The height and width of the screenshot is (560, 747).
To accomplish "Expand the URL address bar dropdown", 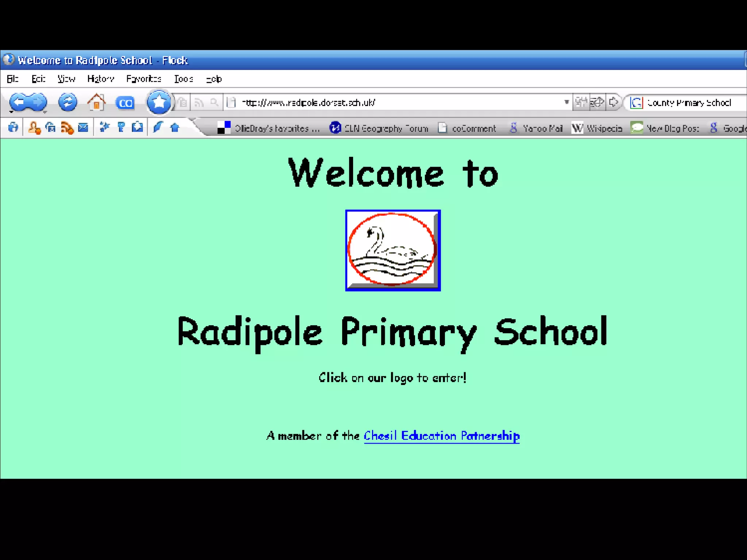I will pos(566,102).
